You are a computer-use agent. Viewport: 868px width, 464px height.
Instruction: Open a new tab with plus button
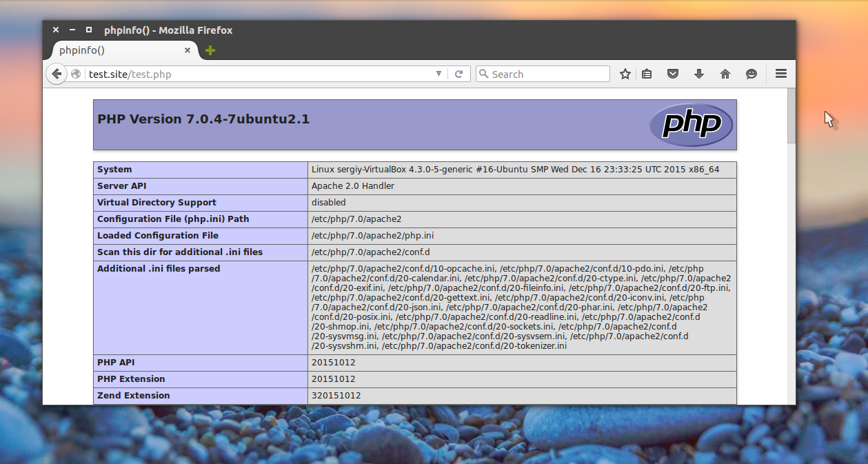click(x=210, y=50)
